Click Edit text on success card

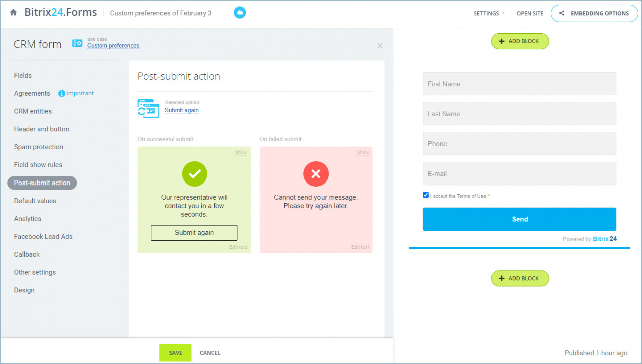(x=238, y=247)
